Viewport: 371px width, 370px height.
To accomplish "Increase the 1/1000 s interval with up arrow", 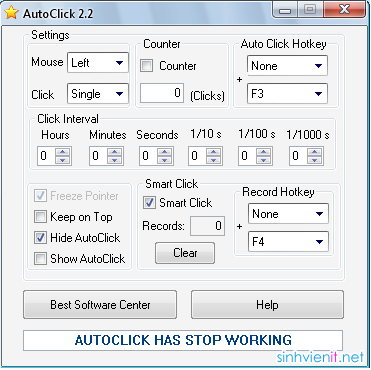I will [314, 152].
